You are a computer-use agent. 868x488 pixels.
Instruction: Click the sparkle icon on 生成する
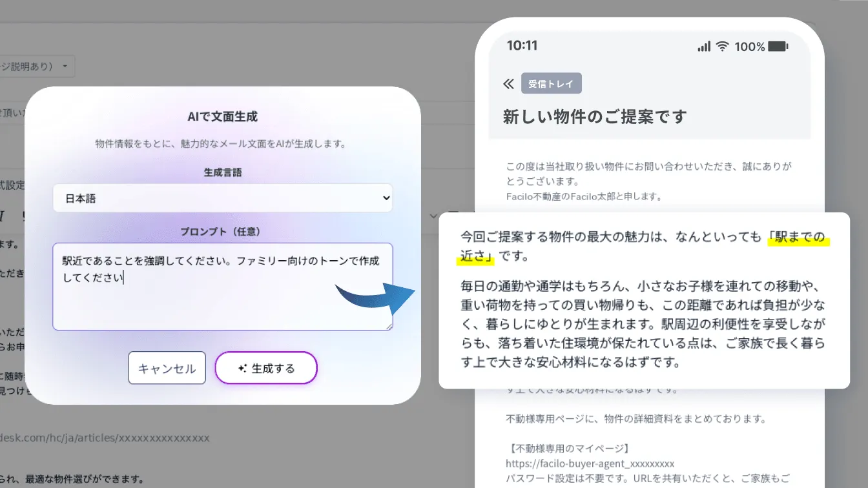[x=242, y=369]
